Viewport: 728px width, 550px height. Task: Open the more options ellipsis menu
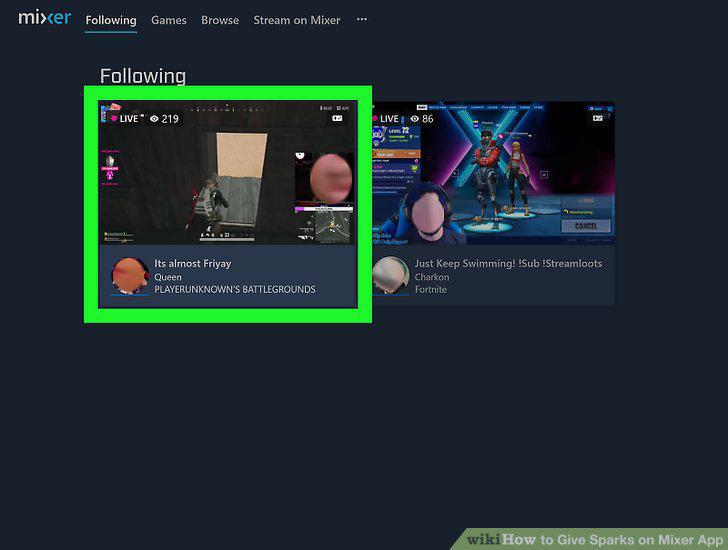click(362, 19)
